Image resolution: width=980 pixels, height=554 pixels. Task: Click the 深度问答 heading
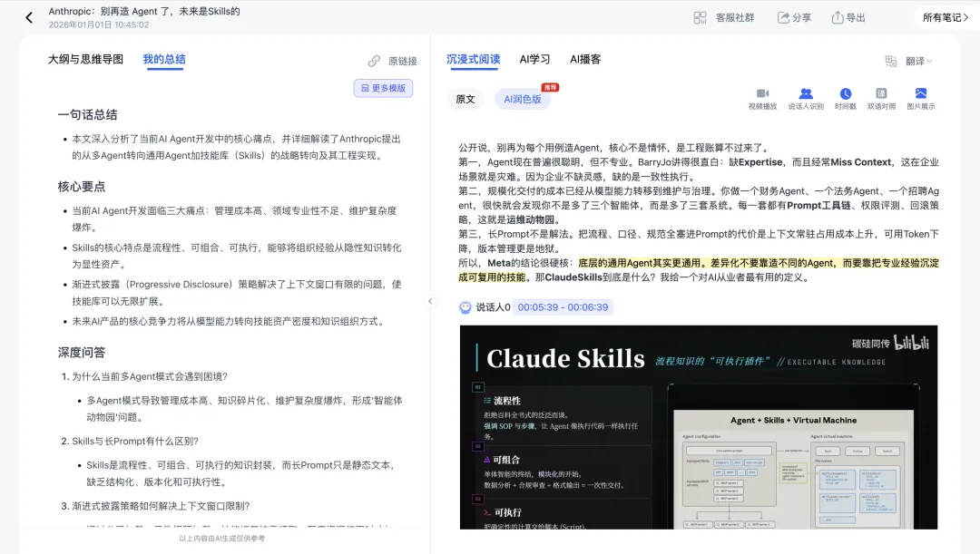click(82, 353)
